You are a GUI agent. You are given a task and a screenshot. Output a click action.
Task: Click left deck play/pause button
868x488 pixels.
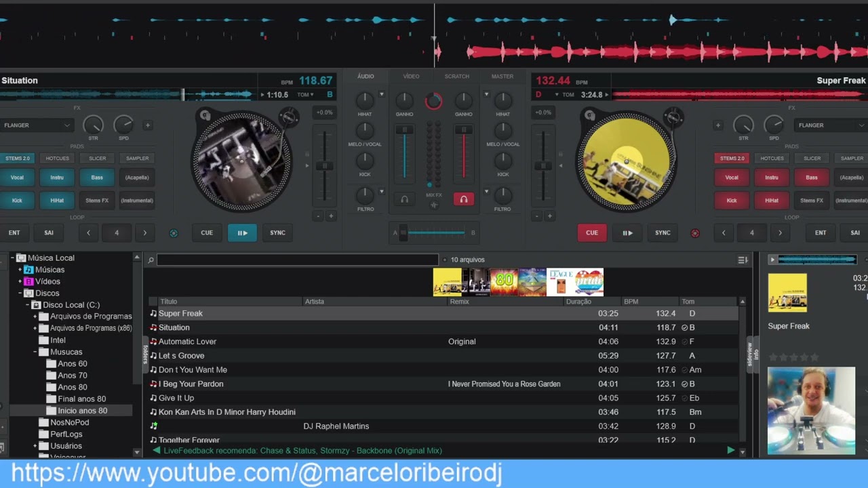pos(242,232)
